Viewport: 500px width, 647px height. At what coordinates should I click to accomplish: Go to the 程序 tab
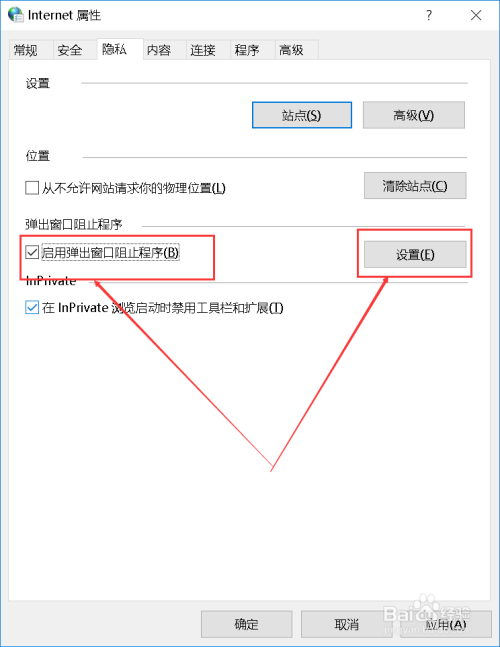tap(247, 50)
